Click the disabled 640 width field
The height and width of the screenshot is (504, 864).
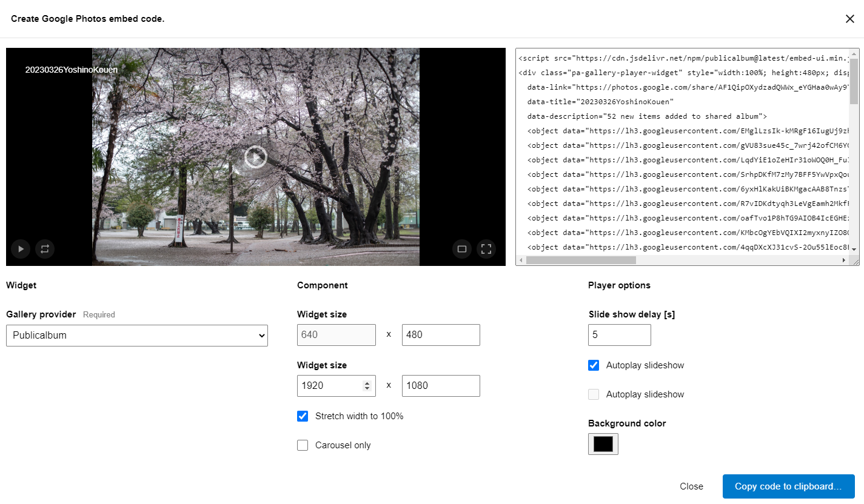[337, 335]
